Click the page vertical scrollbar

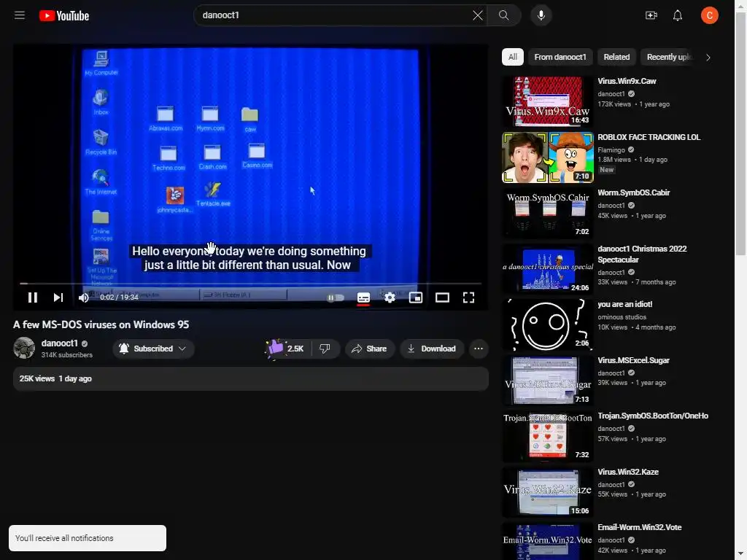[740, 133]
